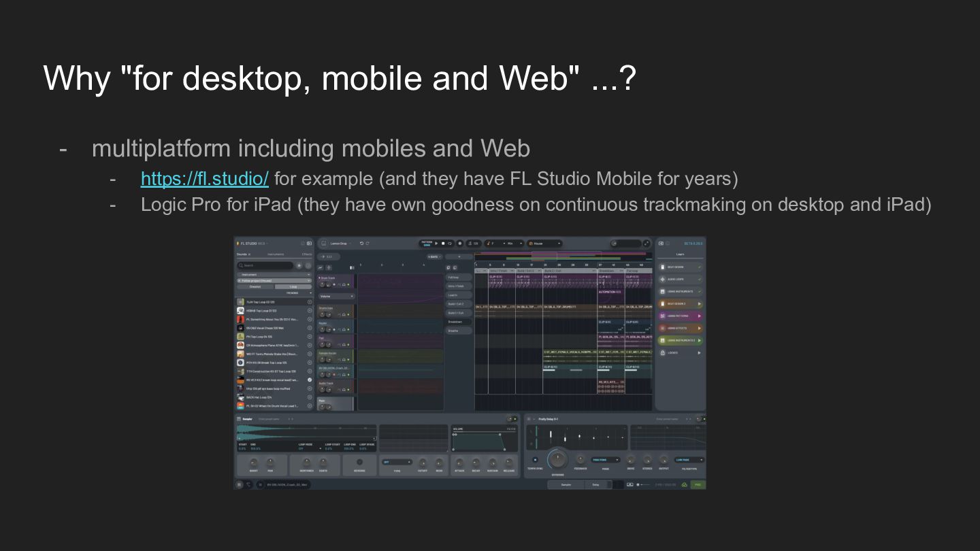Click the Search field in the sounds browser
980x551 pixels.
coord(265,265)
